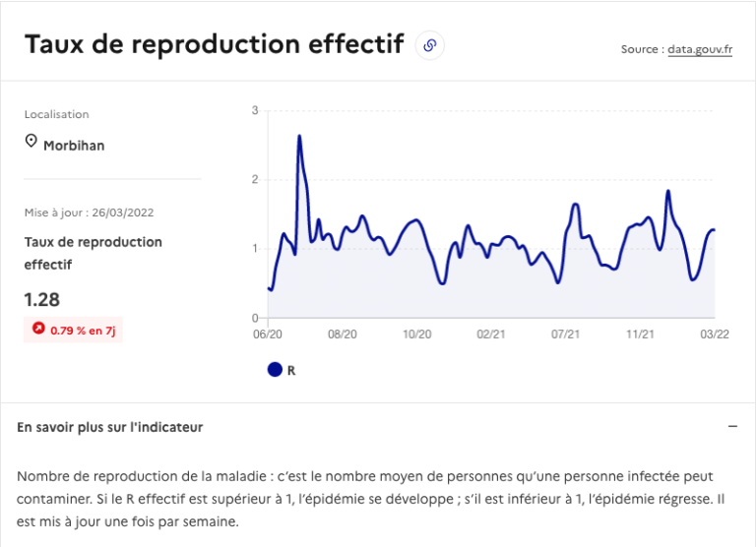756x547 pixels.
Task: Click the 08/20 x-axis label
Action: [343, 334]
